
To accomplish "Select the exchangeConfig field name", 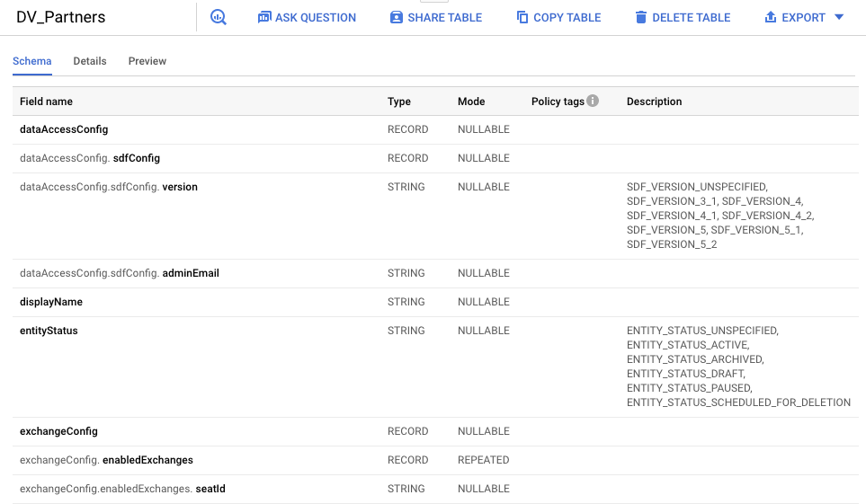I will click(x=58, y=430).
